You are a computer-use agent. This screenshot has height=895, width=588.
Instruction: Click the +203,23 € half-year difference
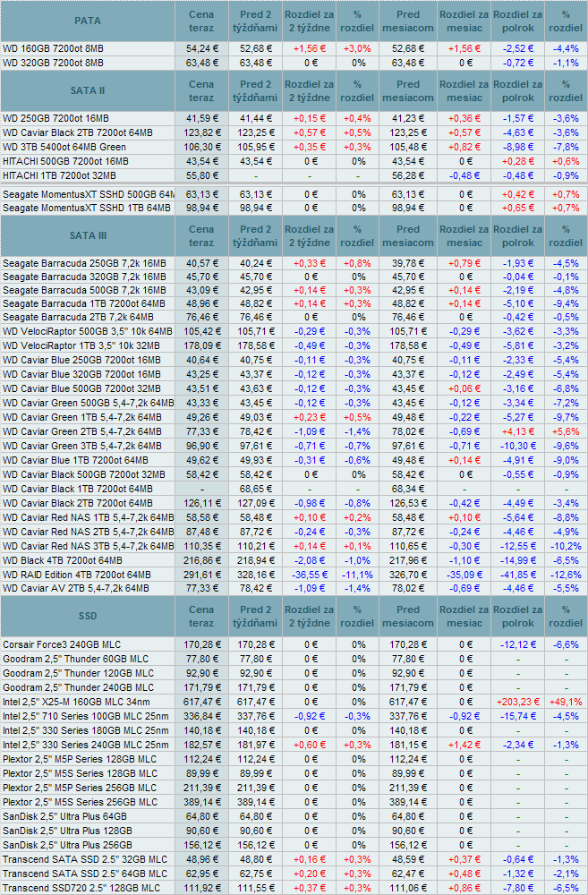click(x=518, y=702)
